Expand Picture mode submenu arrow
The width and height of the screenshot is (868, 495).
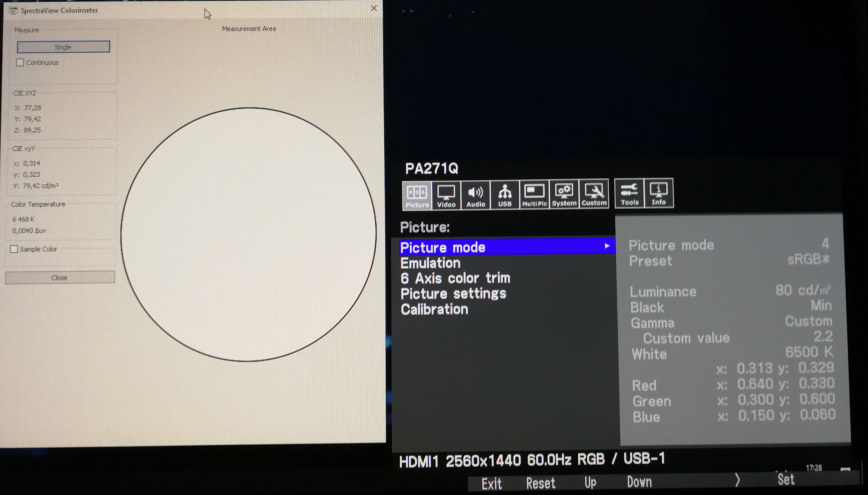607,246
